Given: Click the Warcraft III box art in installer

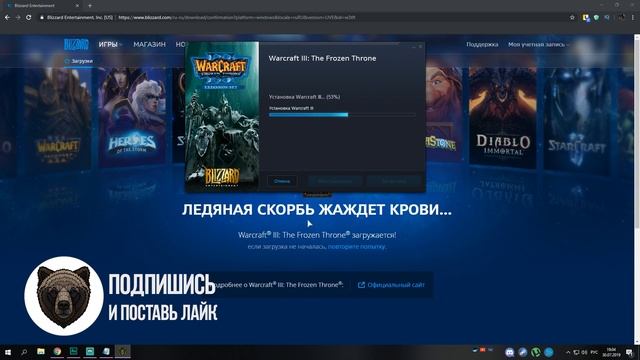Looking at the screenshot, I should (222, 117).
